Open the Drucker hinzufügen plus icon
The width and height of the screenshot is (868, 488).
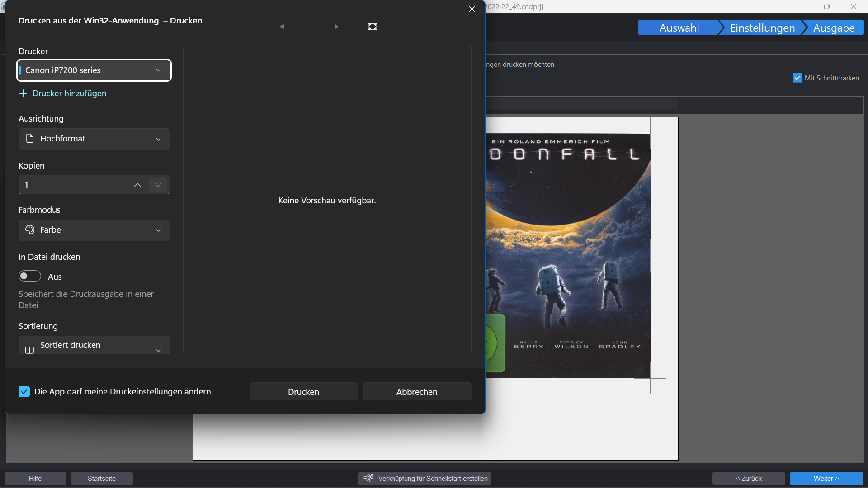pyautogui.click(x=23, y=94)
